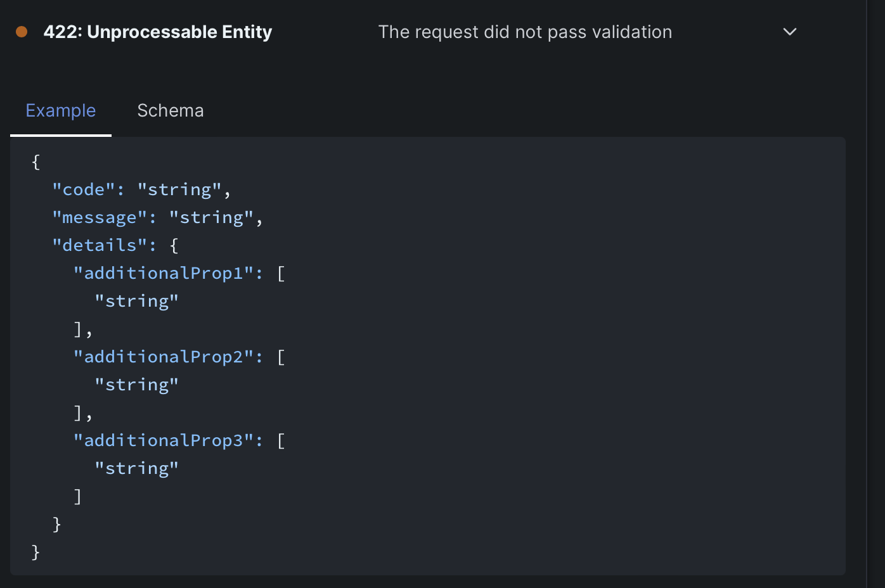Viewport: 885px width, 588px height.
Task: Select the Example tab
Action: coord(61,110)
